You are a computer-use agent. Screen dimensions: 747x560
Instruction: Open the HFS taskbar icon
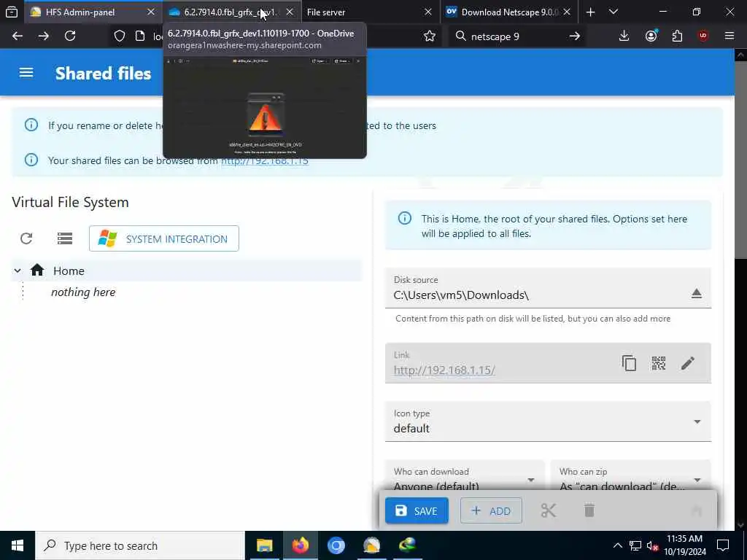(x=371, y=545)
